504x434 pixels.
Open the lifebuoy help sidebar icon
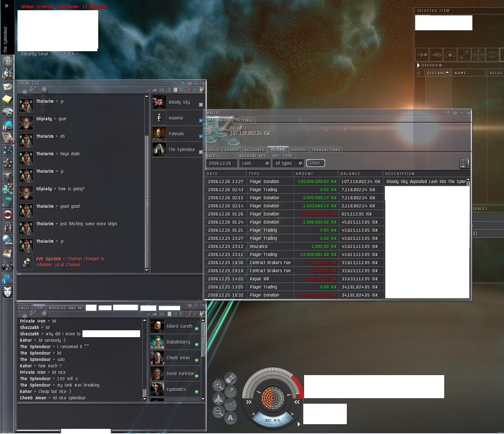tap(7, 214)
